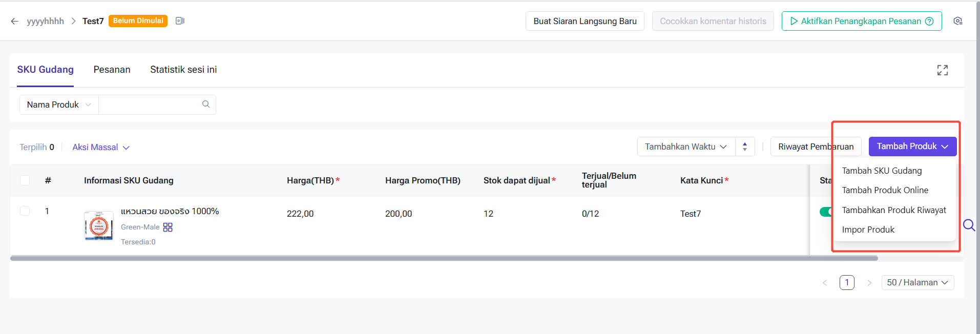Click the grid icon next to Green-Male
This screenshot has width=980, height=334.
coord(168,227)
